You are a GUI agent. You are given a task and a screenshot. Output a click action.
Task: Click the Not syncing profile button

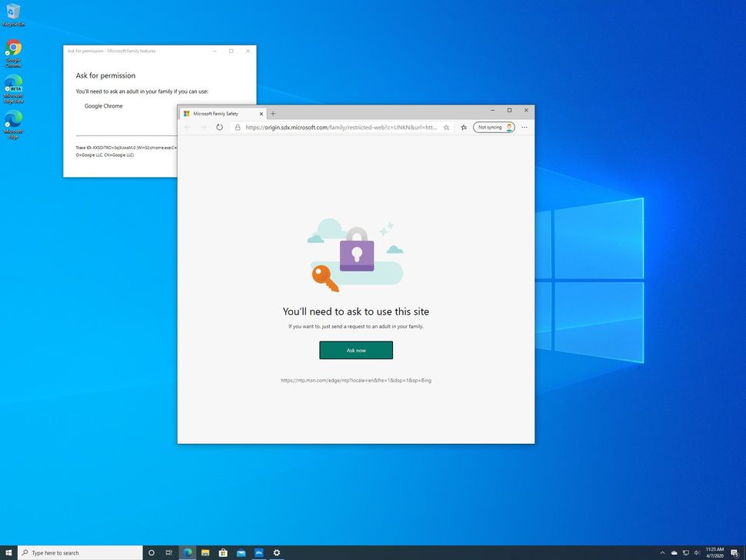pos(492,127)
